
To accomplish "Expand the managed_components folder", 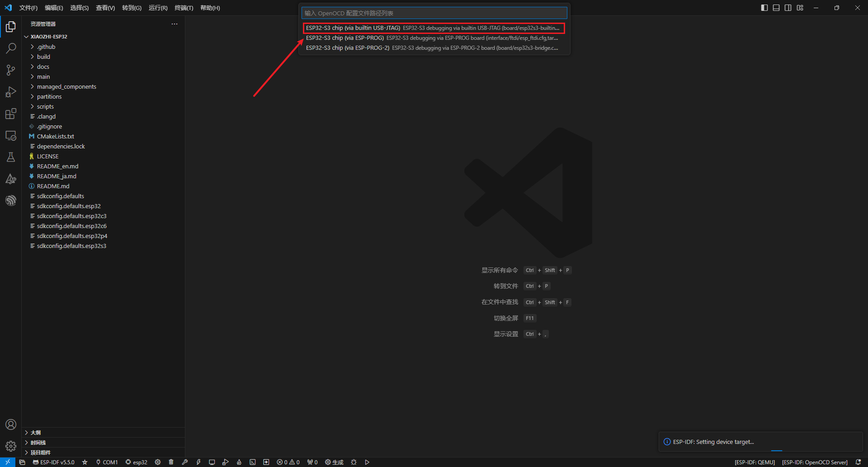I will (x=66, y=86).
